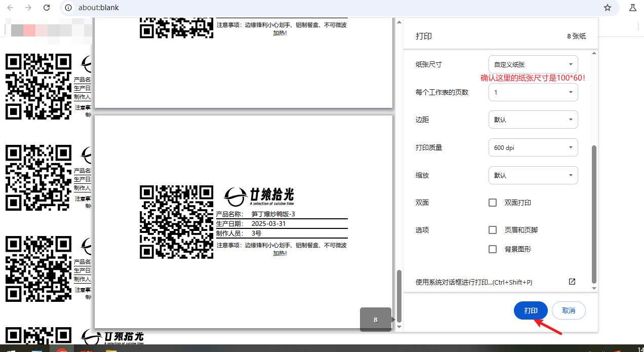Click the settings panel scroll-down arrow
Screen dimensions: 644x352
pos(594,288)
